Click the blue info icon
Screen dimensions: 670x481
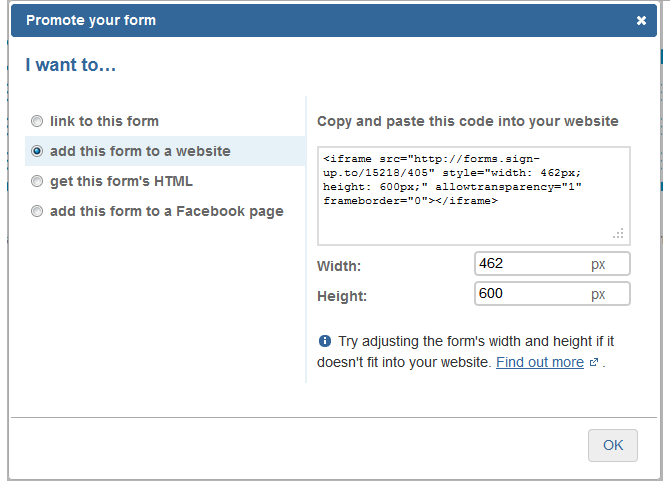coord(324,341)
